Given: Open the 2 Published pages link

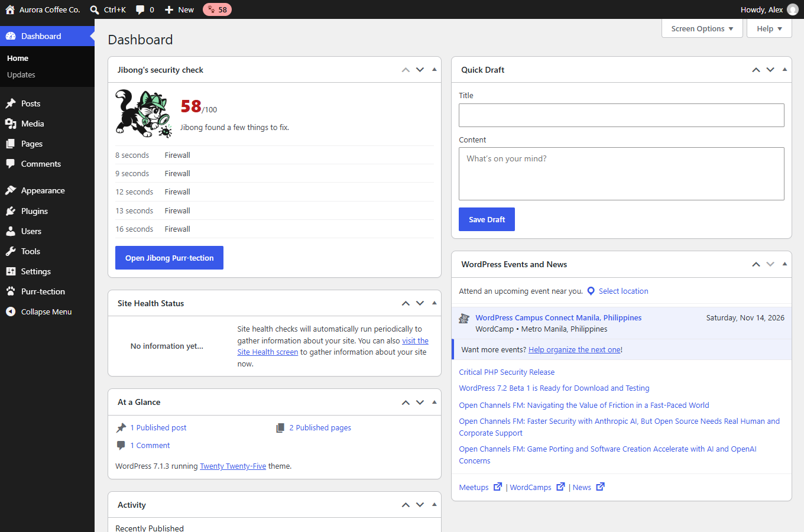Looking at the screenshot, I should (320, 428).
